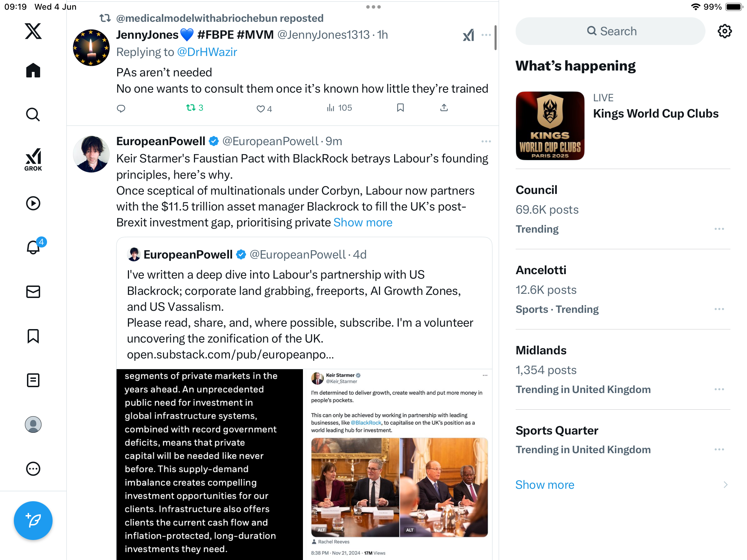
Task: Open Bookmarks in the sidebar
Action: (x=33, y=336)
